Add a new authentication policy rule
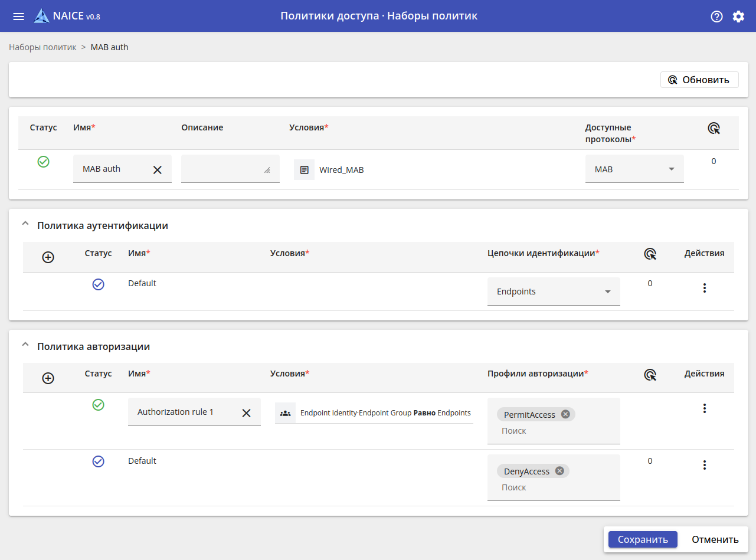 click(48, 257)
